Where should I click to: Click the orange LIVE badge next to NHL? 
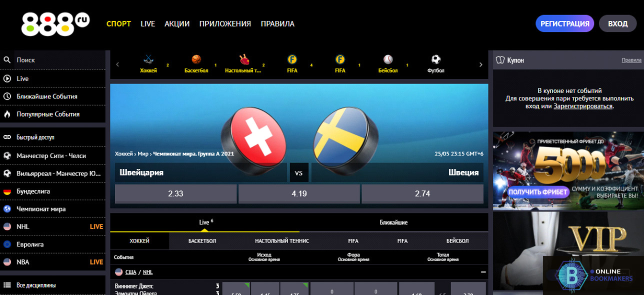[x=96, y=226]
